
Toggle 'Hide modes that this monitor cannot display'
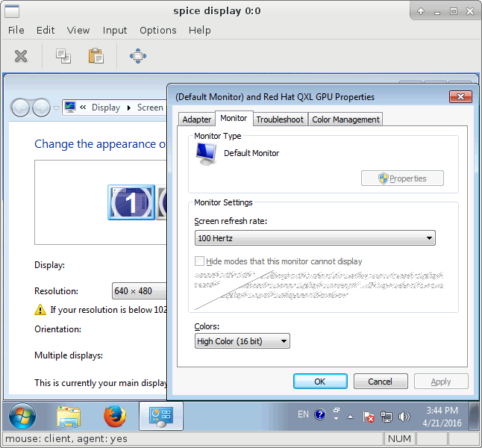click(200, 261)
